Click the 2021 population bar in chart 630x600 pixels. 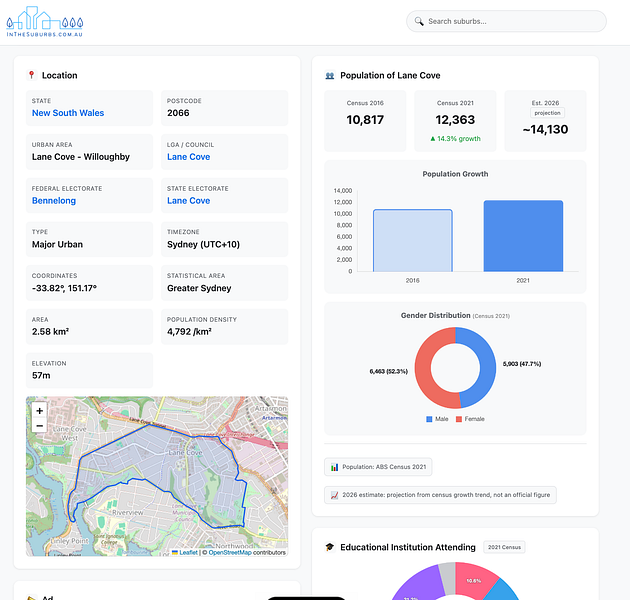523,236
